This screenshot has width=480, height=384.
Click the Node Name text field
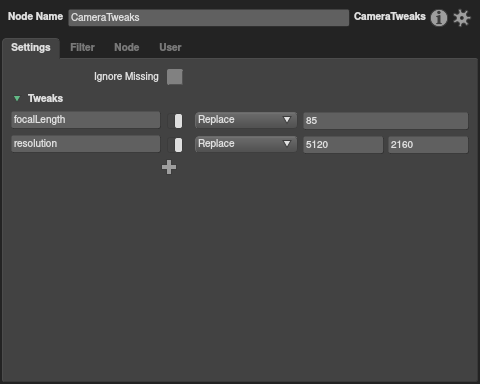click(209, 18)
